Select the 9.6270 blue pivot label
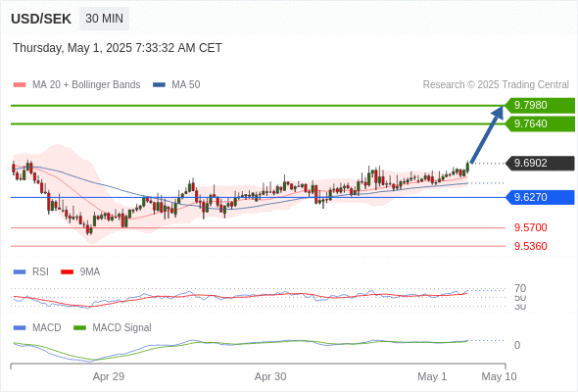The image size is (578, 392). (x=540, y=197)
